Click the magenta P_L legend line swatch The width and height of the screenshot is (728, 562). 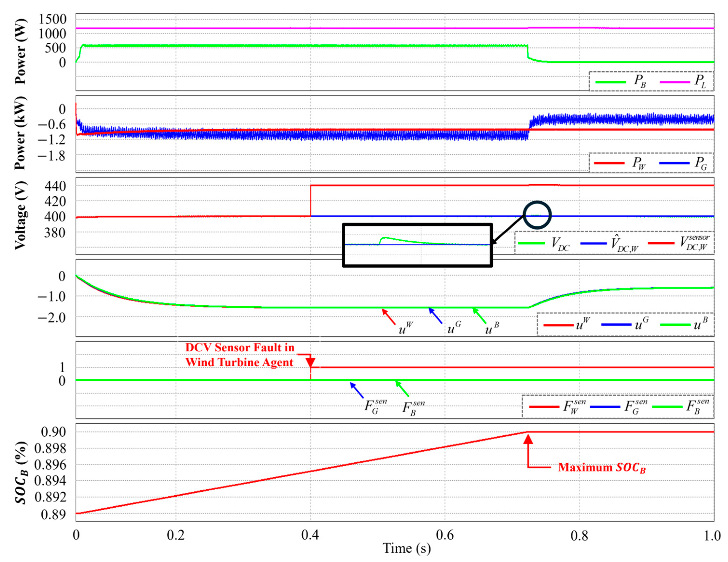(x=675, y=82)
